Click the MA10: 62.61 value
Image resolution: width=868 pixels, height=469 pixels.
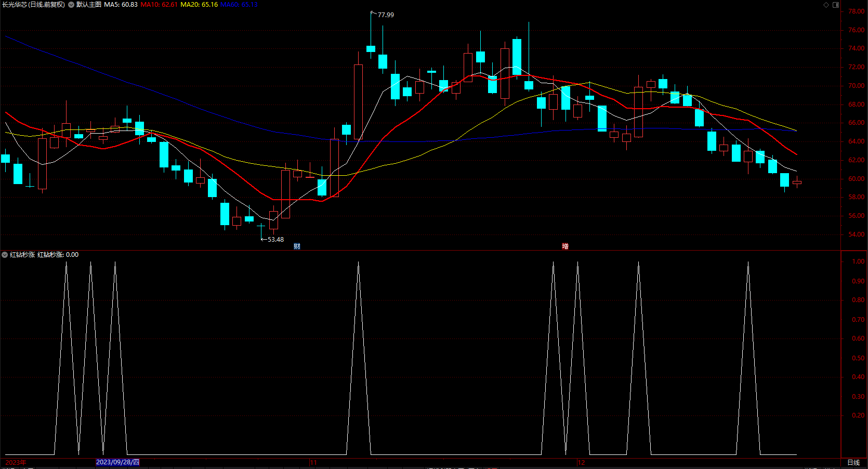159,5
